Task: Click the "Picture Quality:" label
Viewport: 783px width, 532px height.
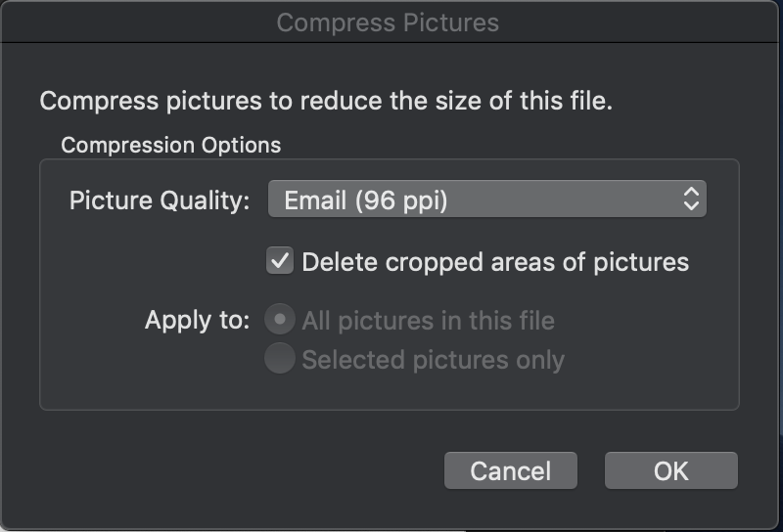Action: point(160,201)
